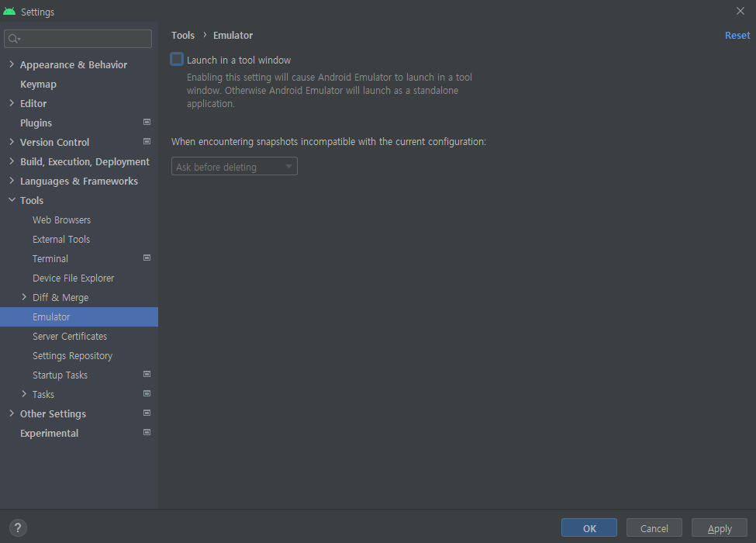
Task: Select Plugins in settings tree
Action: click(36, 123)
